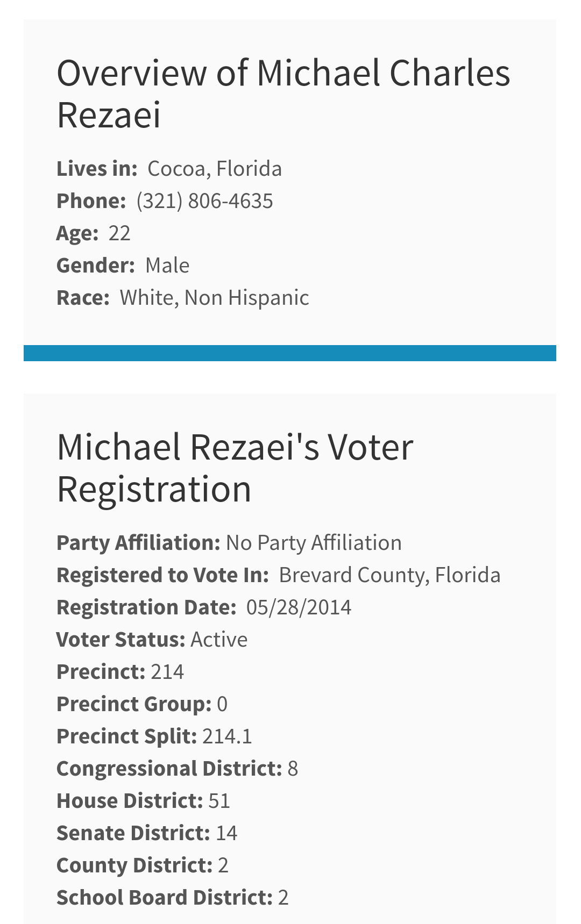This screenshot has width=581, height=924.
Task: Select the No Party Affiliation text
Action: (314, 542)
